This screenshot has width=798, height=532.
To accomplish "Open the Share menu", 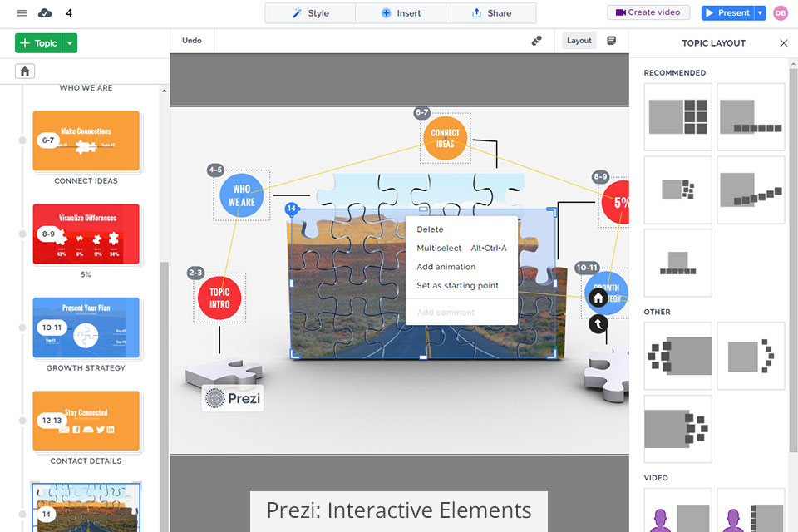I will pyautogui.click(x=491, y=13).
